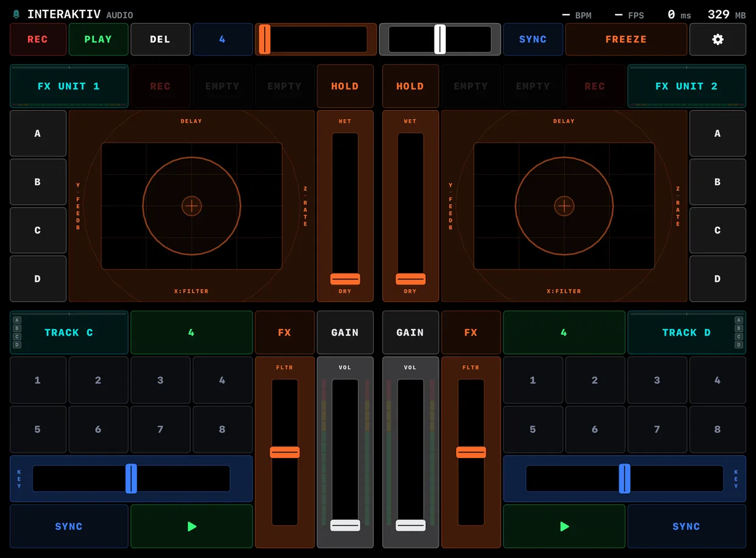756x558 pixels.
Task: Trigger pad 6 on Track C
Action: click(x=98, y=429)
